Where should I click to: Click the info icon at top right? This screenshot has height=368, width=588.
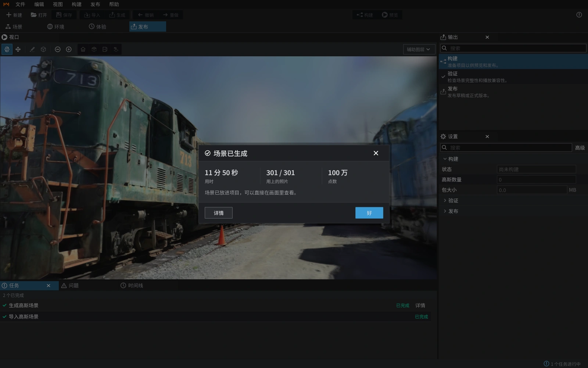579,15
